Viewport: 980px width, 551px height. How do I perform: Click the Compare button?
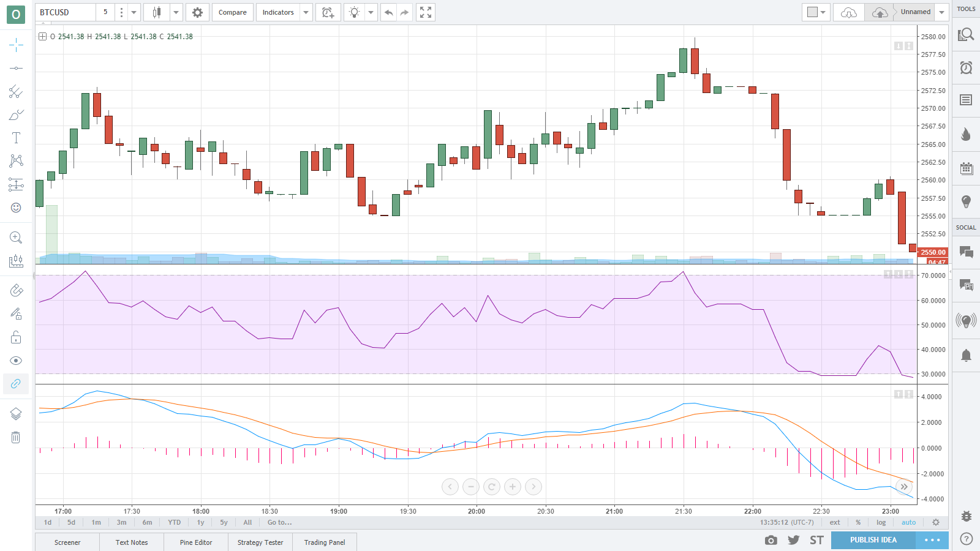tap(233, 12)
